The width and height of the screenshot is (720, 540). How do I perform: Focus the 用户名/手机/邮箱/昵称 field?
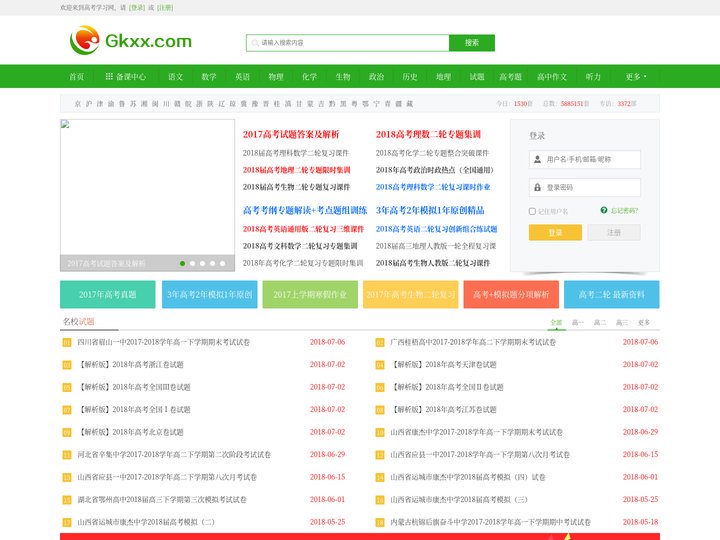pyautogui.click(x=585, y=159)
